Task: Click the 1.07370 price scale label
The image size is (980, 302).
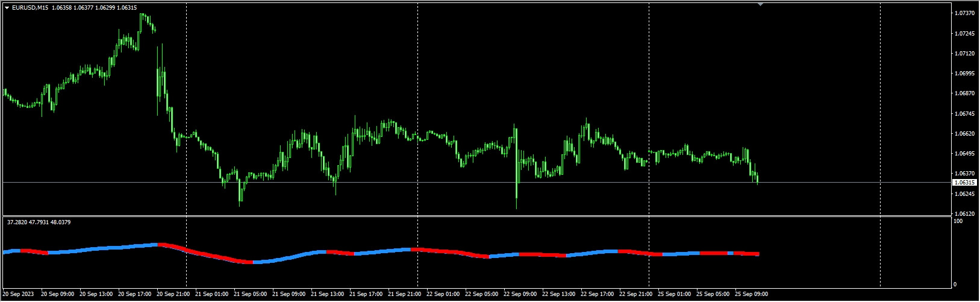Action: 965,13
